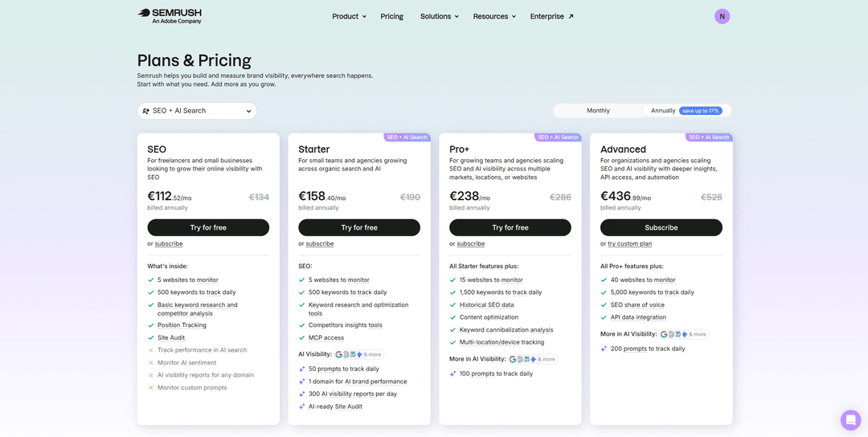Click 'Basic keyword research and competitor analysis'

click(198, 309)
